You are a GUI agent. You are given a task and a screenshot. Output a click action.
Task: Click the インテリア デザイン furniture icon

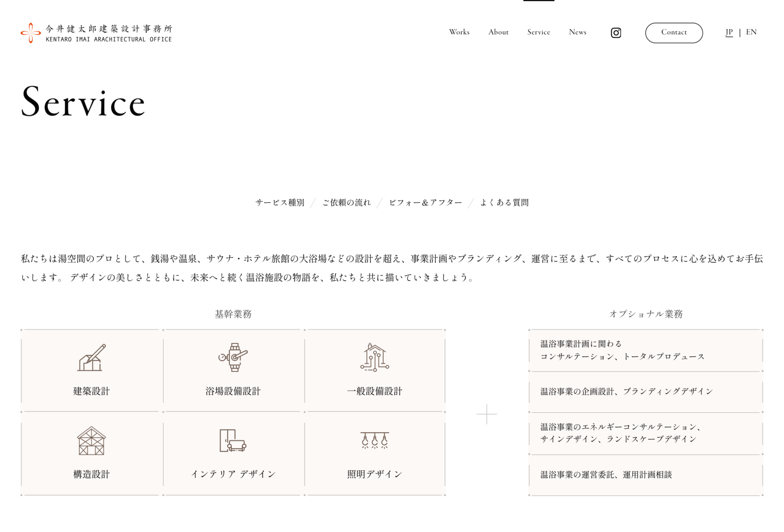(x=233, y=441)
